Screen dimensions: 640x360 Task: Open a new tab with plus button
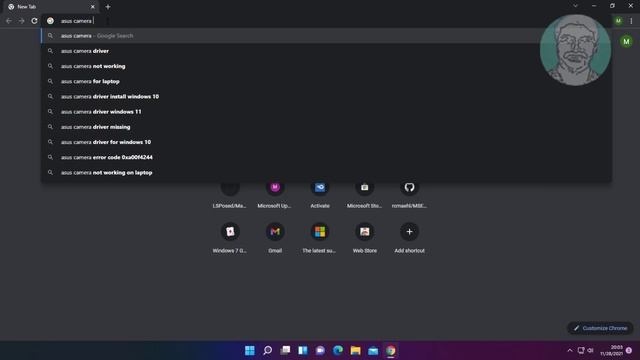(108, 7)
